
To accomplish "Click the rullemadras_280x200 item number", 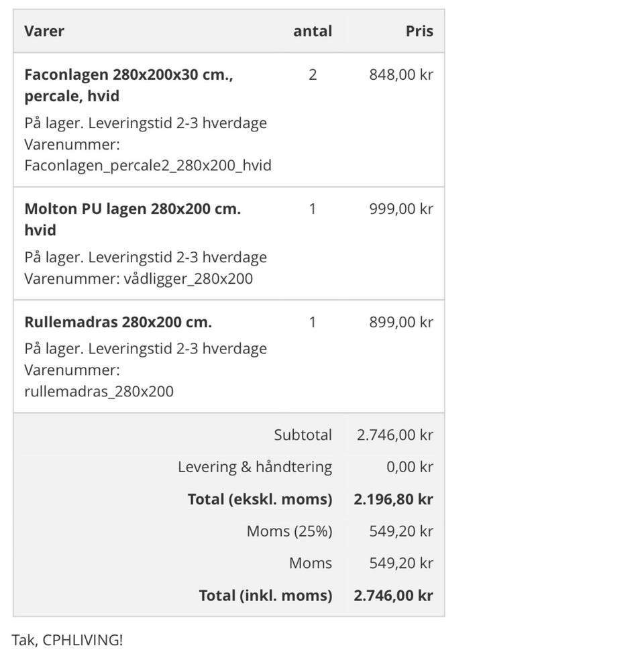I will (x=99, y=392).
